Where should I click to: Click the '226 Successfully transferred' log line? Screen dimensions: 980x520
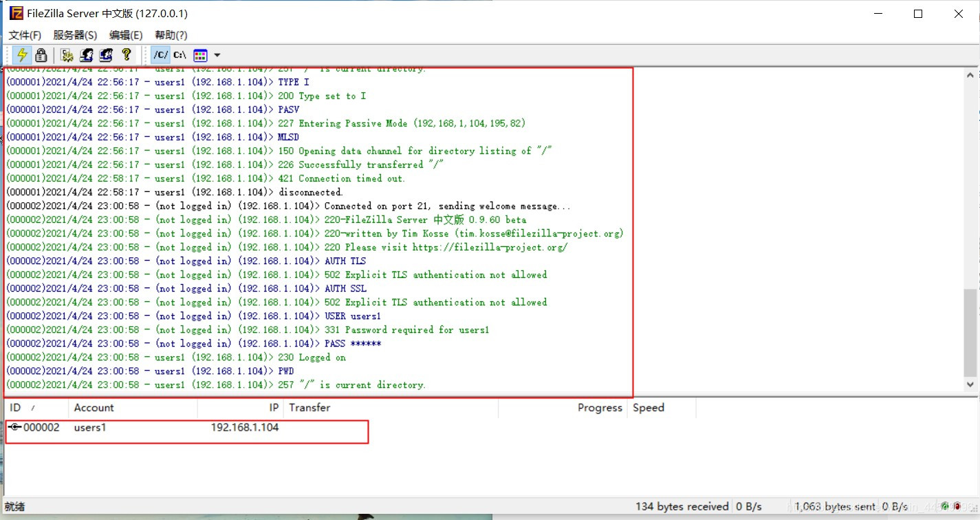pos(225,164)
